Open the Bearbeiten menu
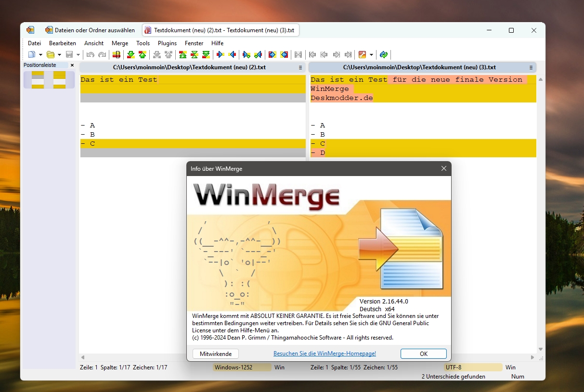The image size is (584, 392). 63,43
